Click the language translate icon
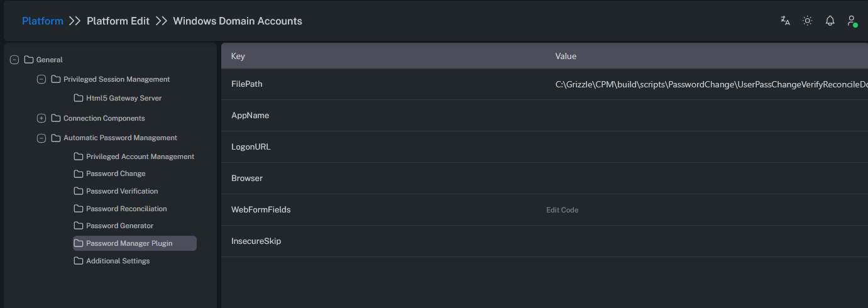 pyautogui.click(x=785, y=21)
